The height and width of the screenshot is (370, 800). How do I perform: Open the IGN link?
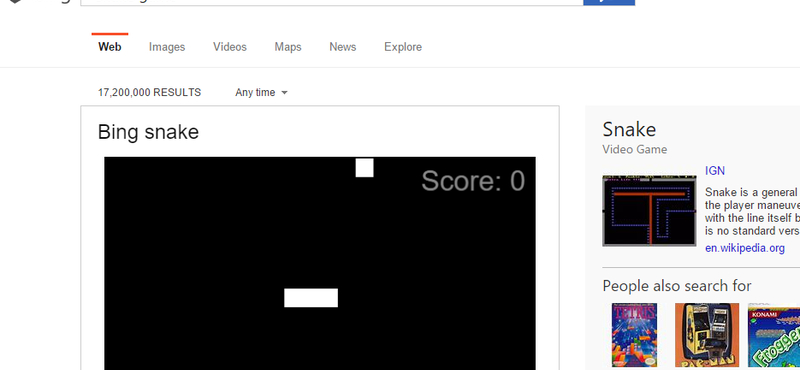(x=715, y=171)
